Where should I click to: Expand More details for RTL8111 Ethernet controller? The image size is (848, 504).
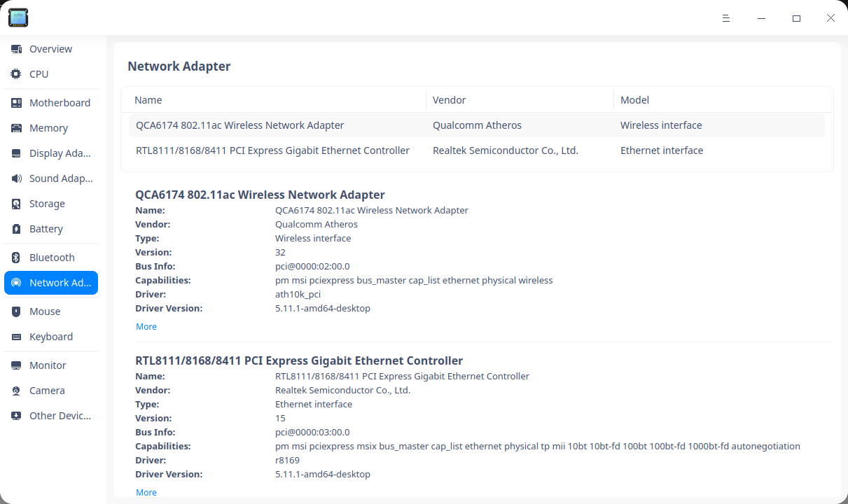point(146,493)
